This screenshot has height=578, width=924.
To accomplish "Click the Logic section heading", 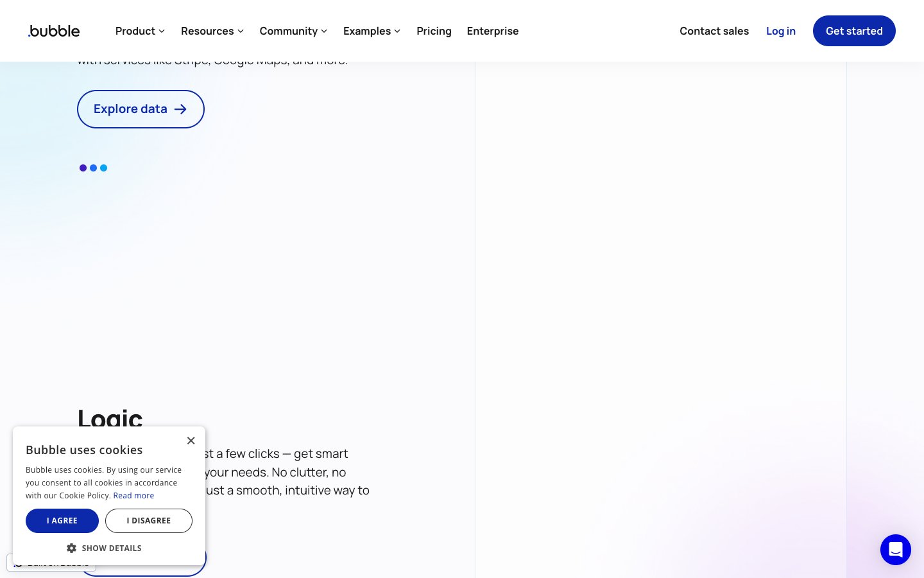I will [x=110, y=417].
